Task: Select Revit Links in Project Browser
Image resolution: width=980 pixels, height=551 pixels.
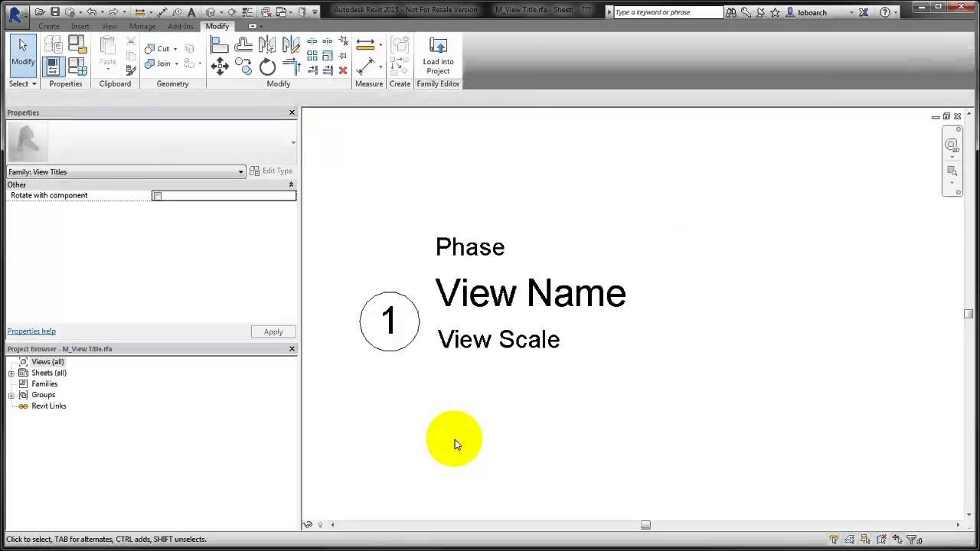Action: [x=49, y=406]
